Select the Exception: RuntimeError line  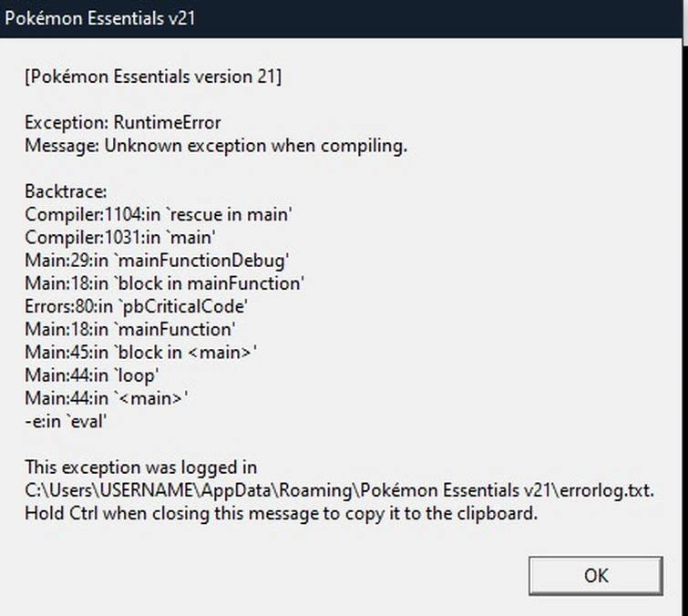123,122
